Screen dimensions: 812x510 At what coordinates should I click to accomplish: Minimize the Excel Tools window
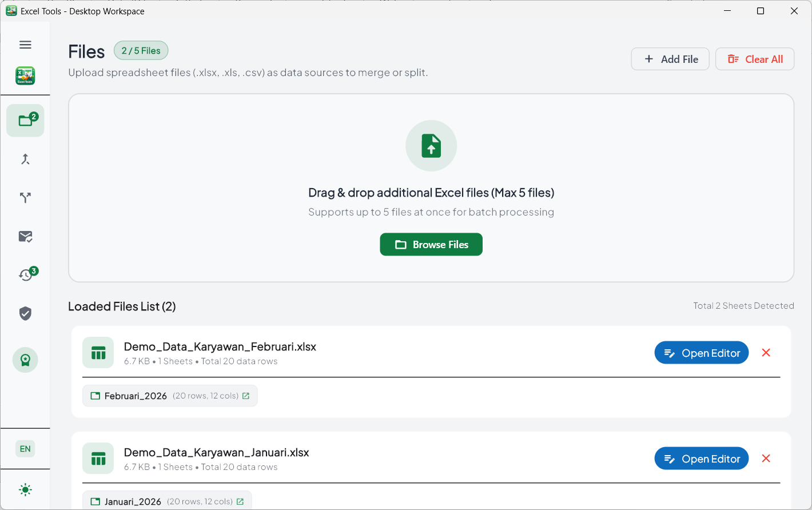[727, 11]
